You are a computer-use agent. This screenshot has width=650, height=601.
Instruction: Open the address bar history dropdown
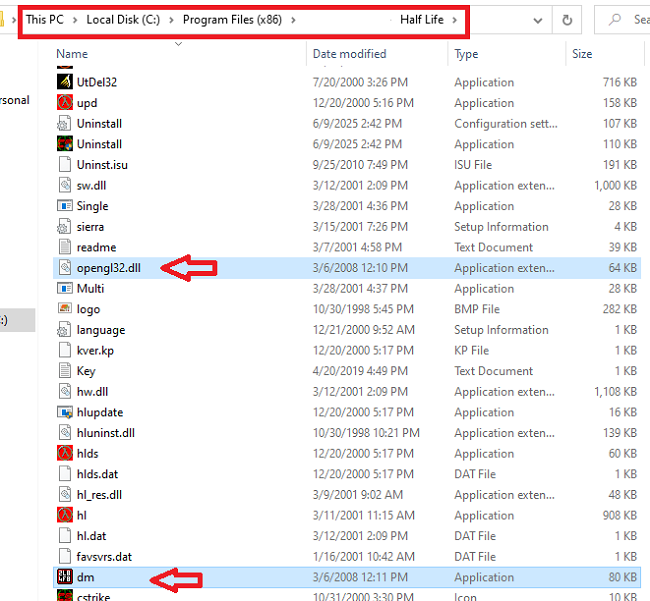pyautogui.click(x=538, y=20)
